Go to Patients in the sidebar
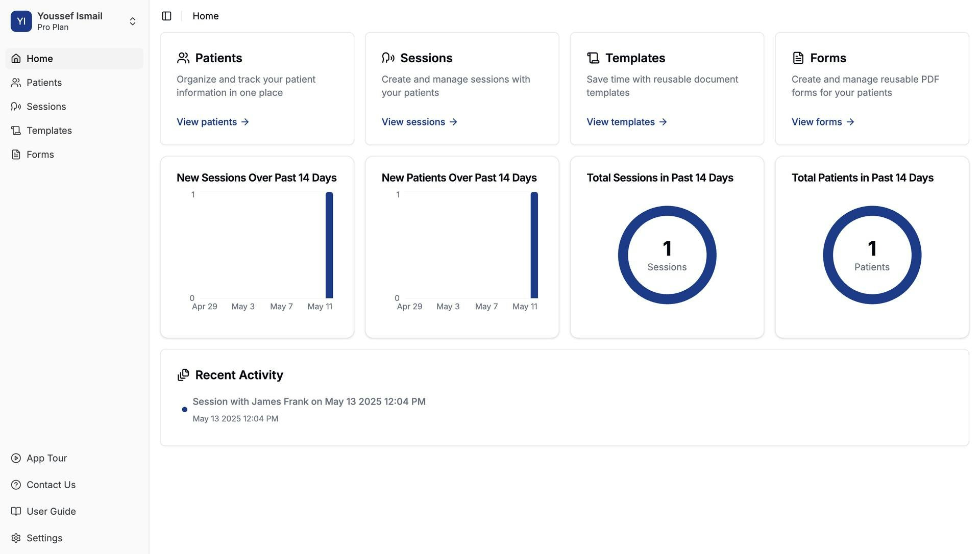Screen dimensions: 980x554 (44, 83)
